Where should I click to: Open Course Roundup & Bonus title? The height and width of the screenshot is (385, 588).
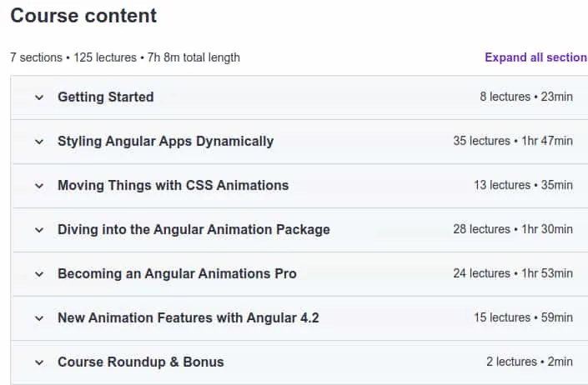141,362
